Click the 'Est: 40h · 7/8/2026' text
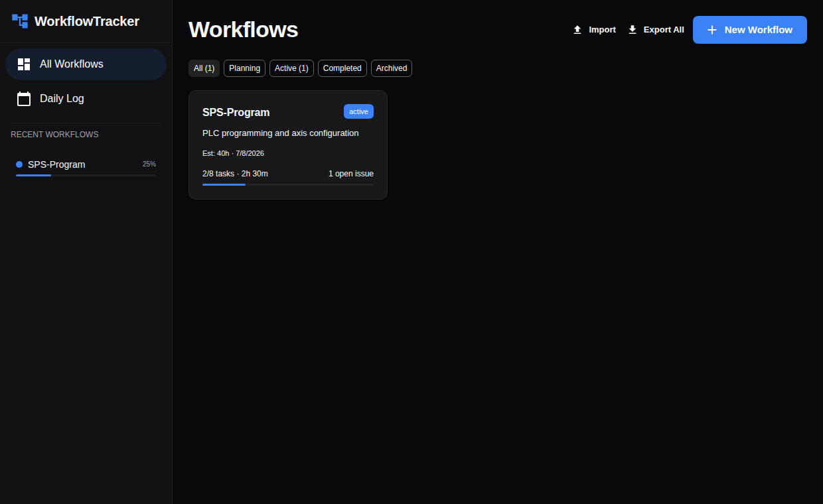Image resolution: width=823 pixels, height=504 pixels. coord(233,153)
